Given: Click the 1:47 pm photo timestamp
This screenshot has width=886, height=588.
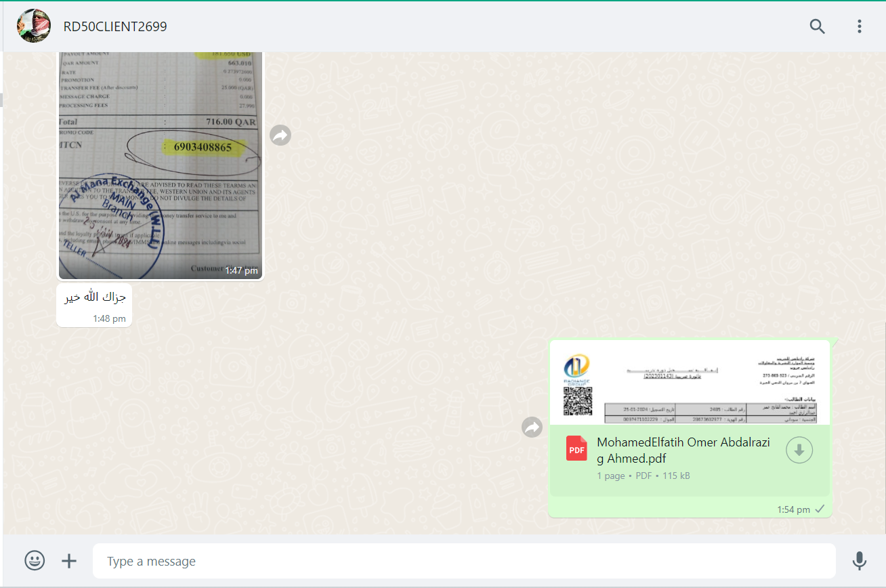Looking at the screenshot, I should point(242,270).
